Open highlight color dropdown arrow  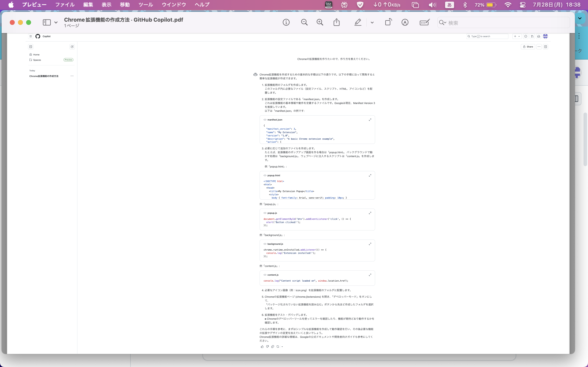tap(372, 23)
